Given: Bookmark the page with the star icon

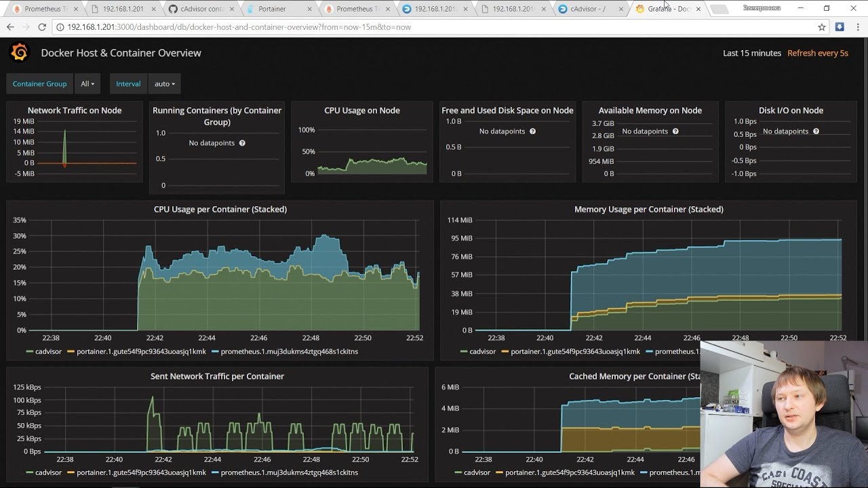Looking at the screenshot, I should point(822,27).
